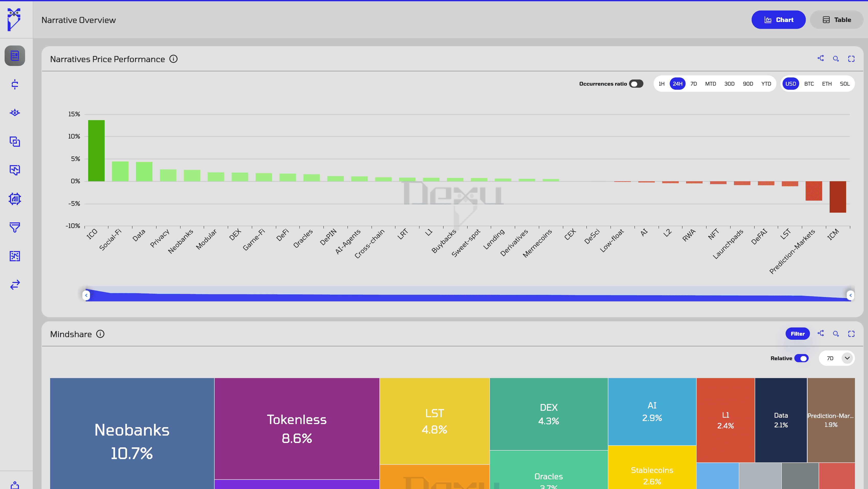The width and height of the screenshot is (868, 489).
Task: Click the Prediction-Markets red bar
Action: pos(814,191)
